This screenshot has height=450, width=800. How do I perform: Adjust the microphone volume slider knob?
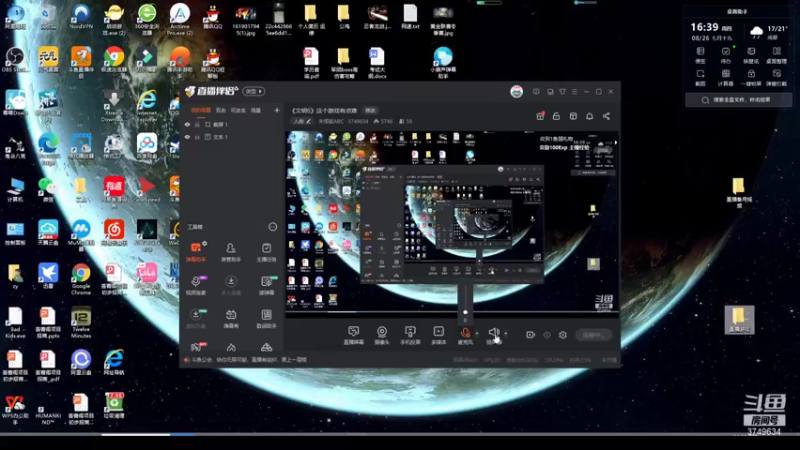click(465, 312)
